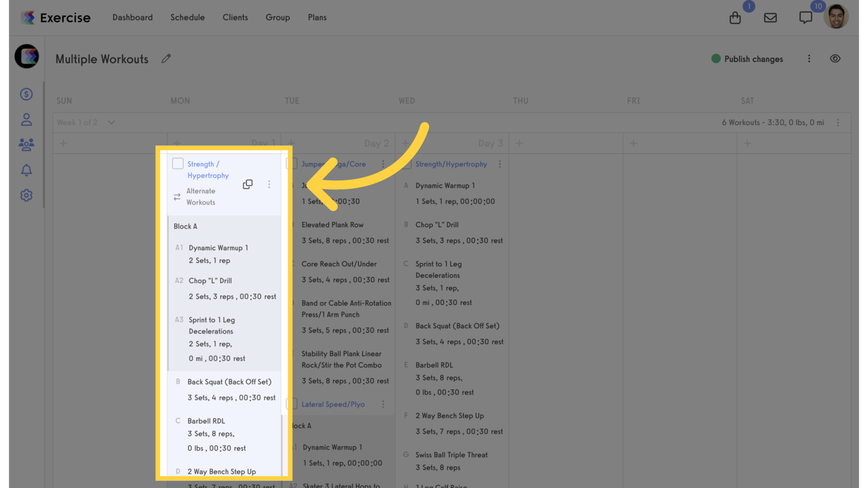The width and height of the screenshot is (868, 488).
Task: Open the Lateral Speed/Plyo workout link
Action: tap(333, 404)
